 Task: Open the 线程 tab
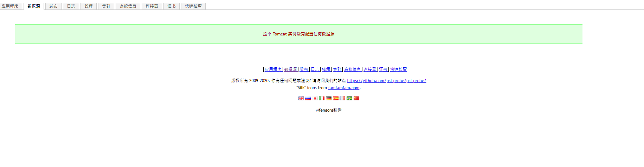(89, 6)
